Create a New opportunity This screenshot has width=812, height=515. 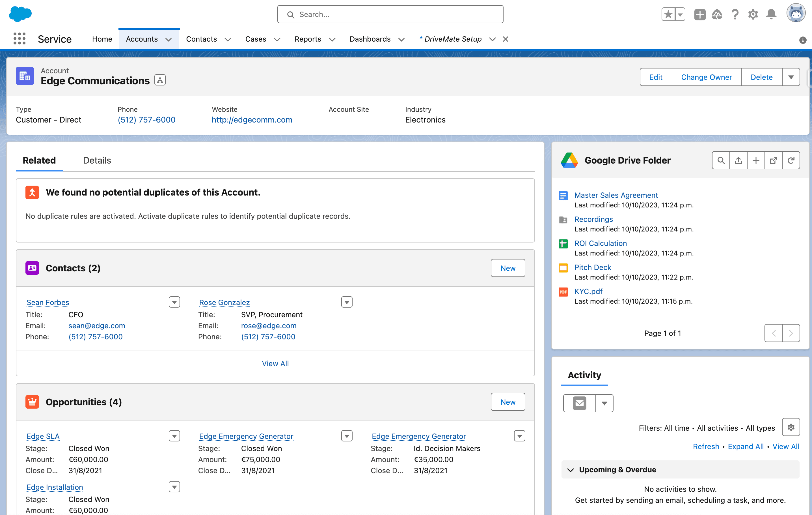(508, 402)
